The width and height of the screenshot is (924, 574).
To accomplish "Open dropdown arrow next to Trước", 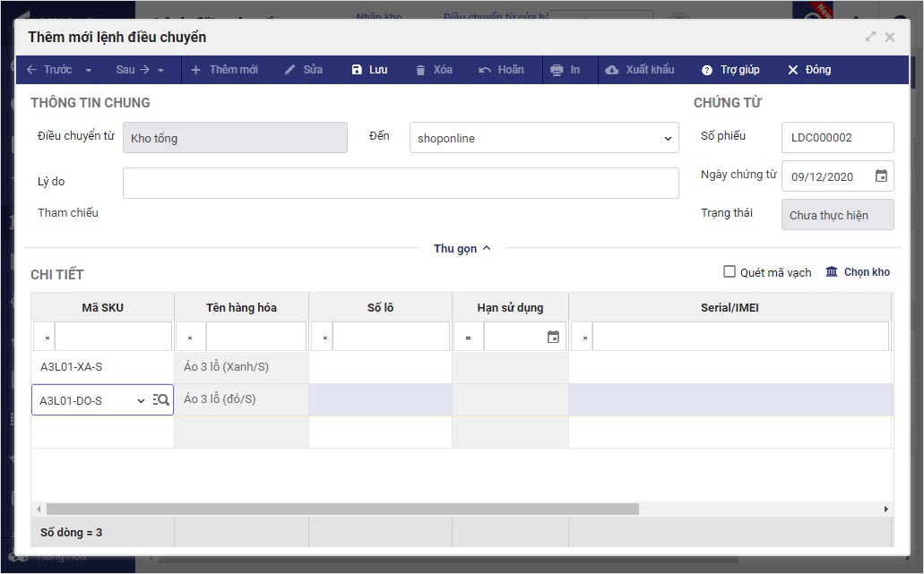I will point(89,70).
